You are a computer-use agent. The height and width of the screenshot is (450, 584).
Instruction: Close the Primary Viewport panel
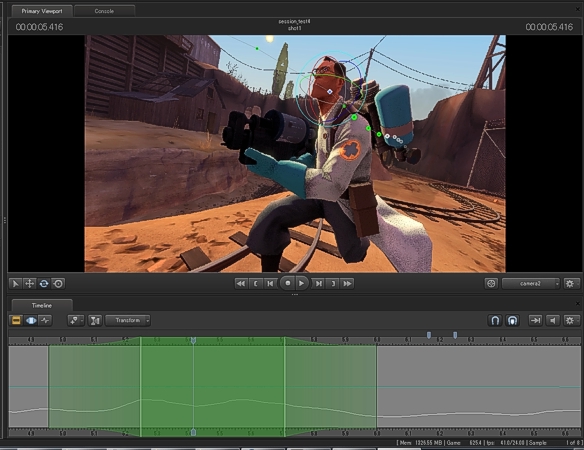click(578, 10)
